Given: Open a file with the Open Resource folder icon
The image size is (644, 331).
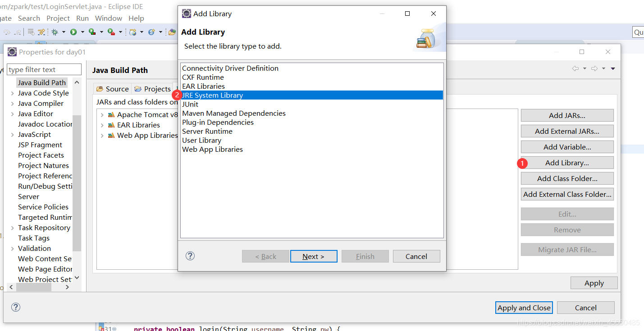Looking at the screenshot, I should tap(173, 32).
